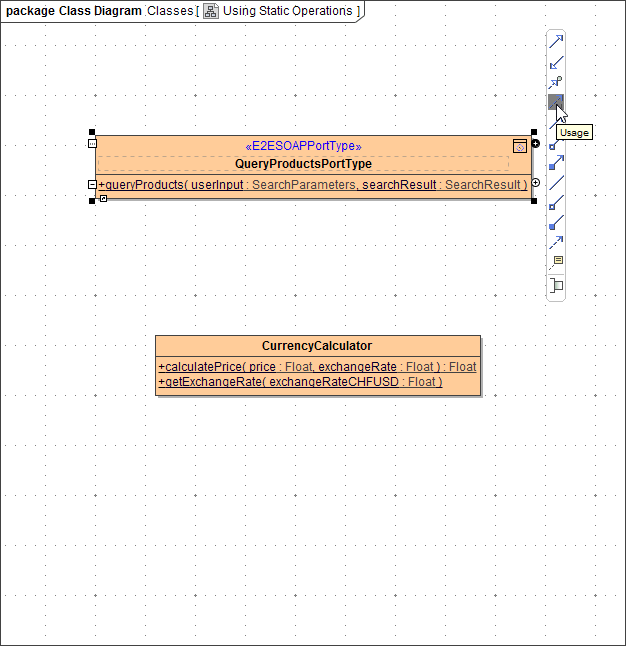The image size is (626, 646).
Task: Choose the plain line Association icon
Action: coord(556,182)
